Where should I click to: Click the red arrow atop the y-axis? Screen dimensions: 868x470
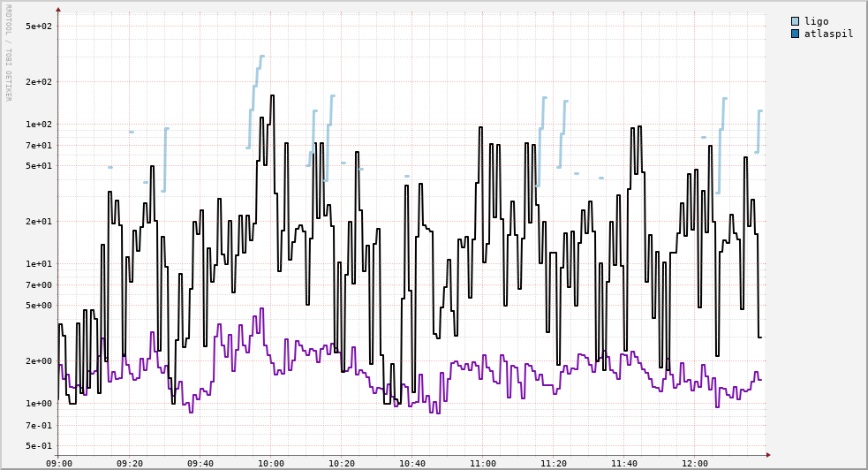(58, 10)
